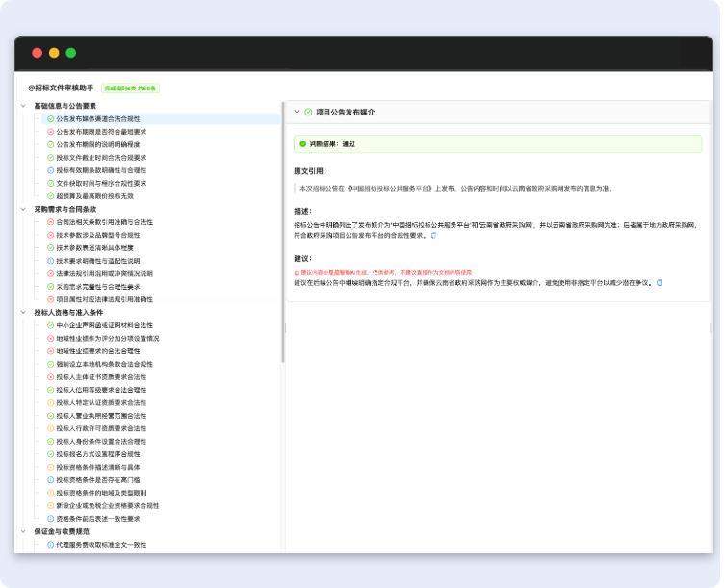Click green check icon in 项目公告发布媒介 header
The height and width of the screenshot is (588, 727).
[308, 113]
